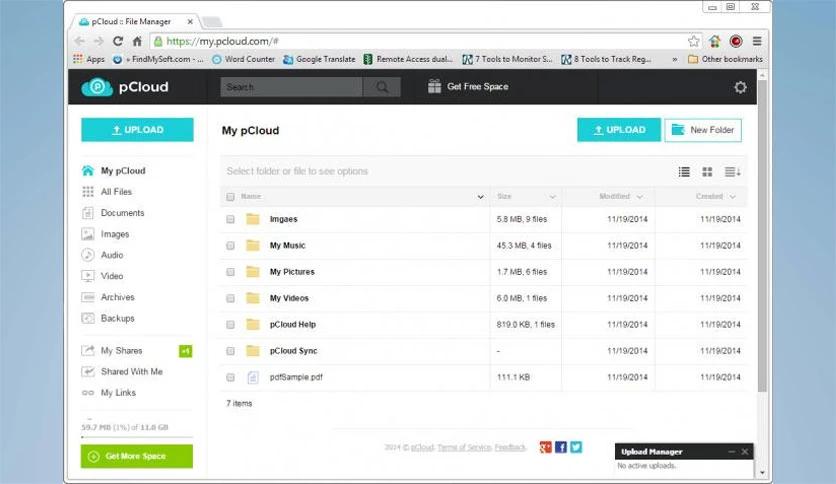Toggle the select-all checkbox in header
The image size is (836, 484).
[x=230, y=197]
